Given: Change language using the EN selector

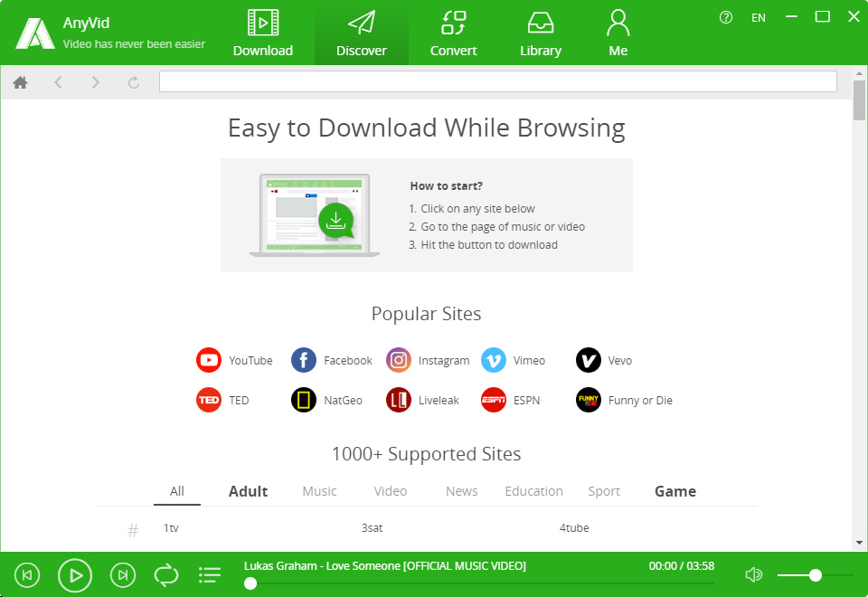Looking at the screenshot, I should pyautogui.click(x=759, y=18).
